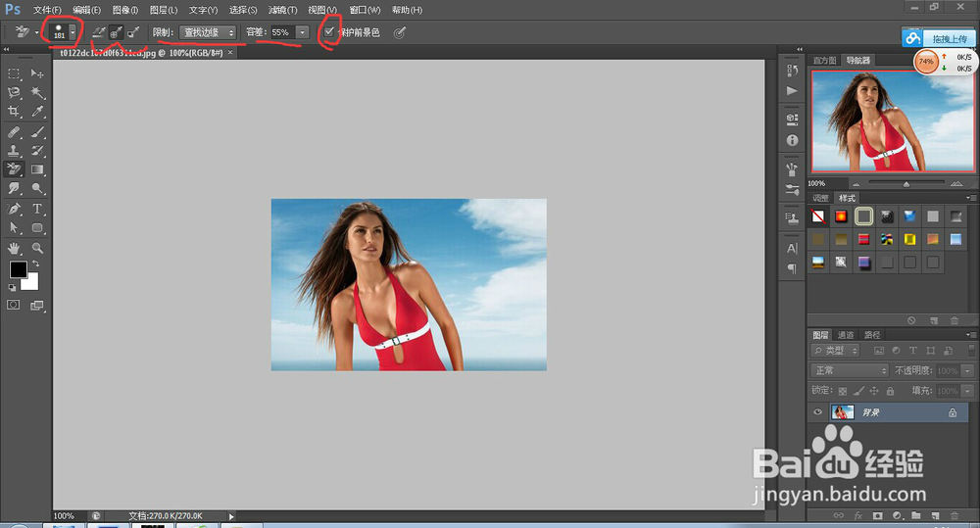This screenshot has height=528, width=980.
Task: Open the 图像(I) menu
Action: point(125,10)
